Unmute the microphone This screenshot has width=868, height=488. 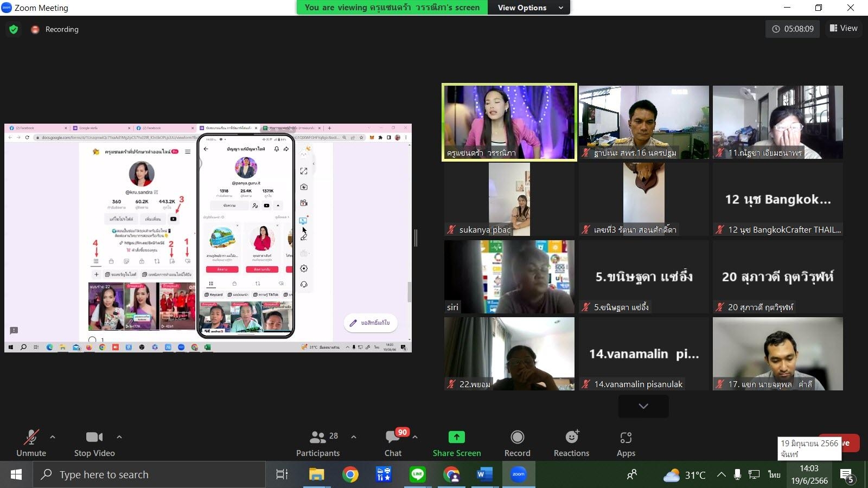pyautogui.click(x=31, y=443)
